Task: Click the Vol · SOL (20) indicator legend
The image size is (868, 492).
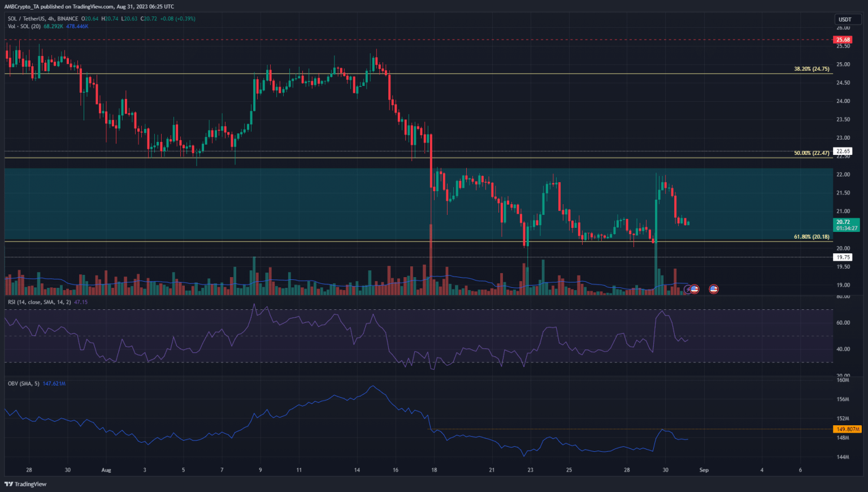Action: click(24, 26)
